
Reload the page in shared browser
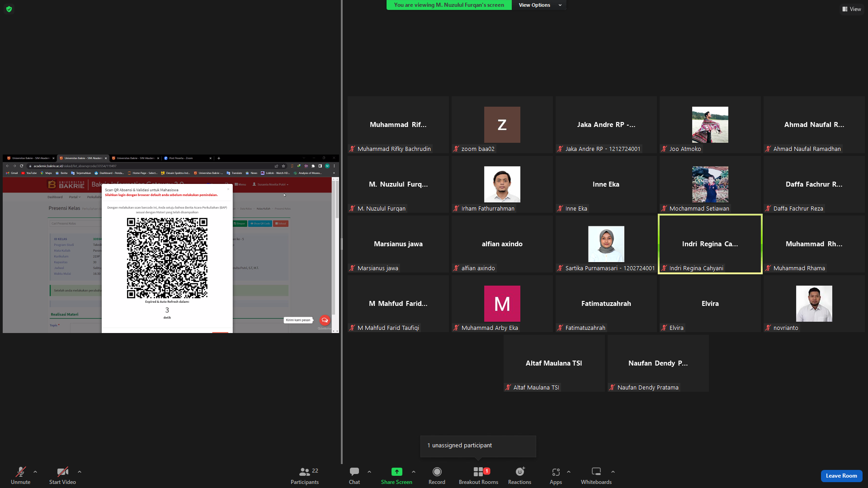coord(21,166)
